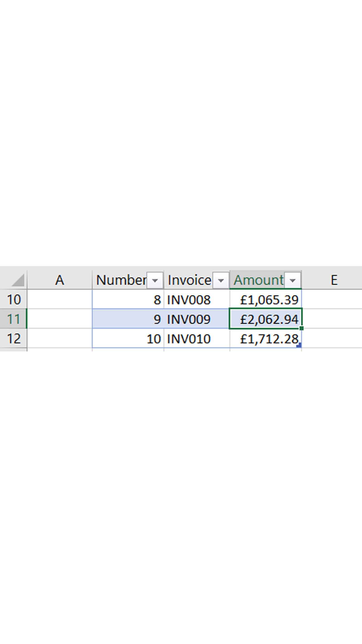The height and width of the screenshot is (644, 362).
Task: Select row 12 header
Action: [x=14, y=339]
